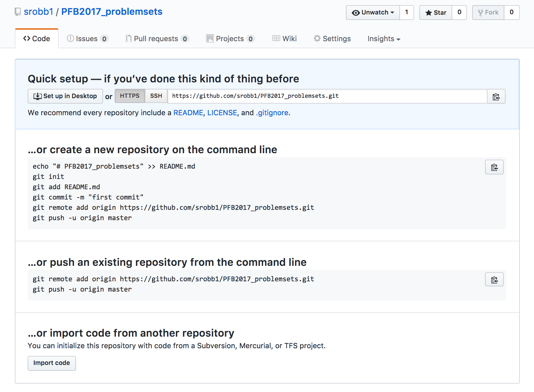Click '…or push an existing repository' heading
Image resolution: width=534 pixels, height=392 pixels.
(x=167, y=262)
